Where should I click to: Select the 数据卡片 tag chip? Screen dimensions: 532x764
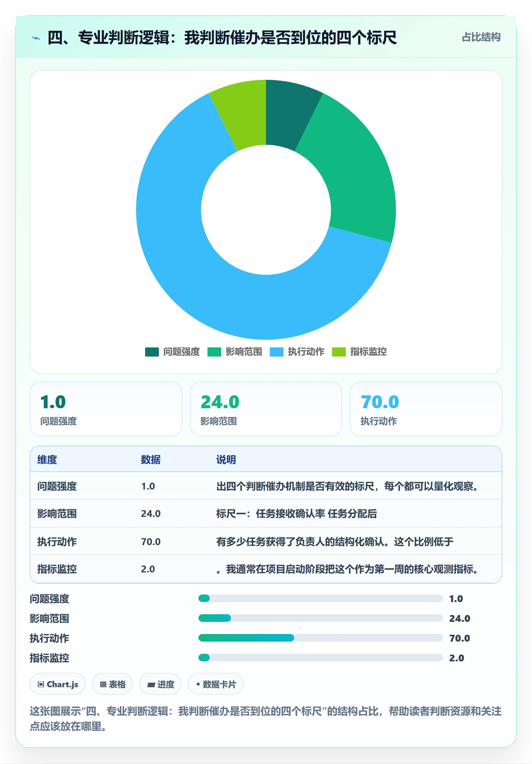click(x=216, y=684)
